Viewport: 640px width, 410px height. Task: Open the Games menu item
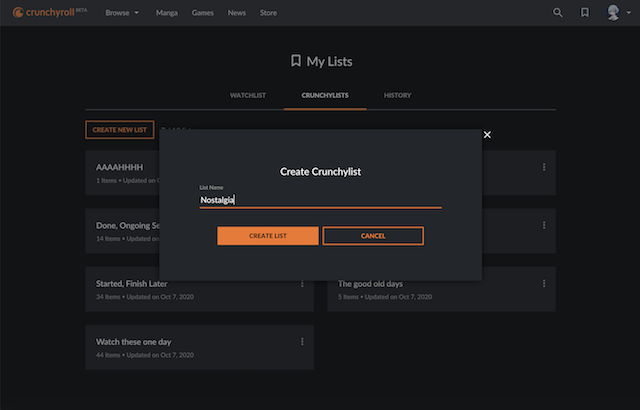[x=202, y=13]
